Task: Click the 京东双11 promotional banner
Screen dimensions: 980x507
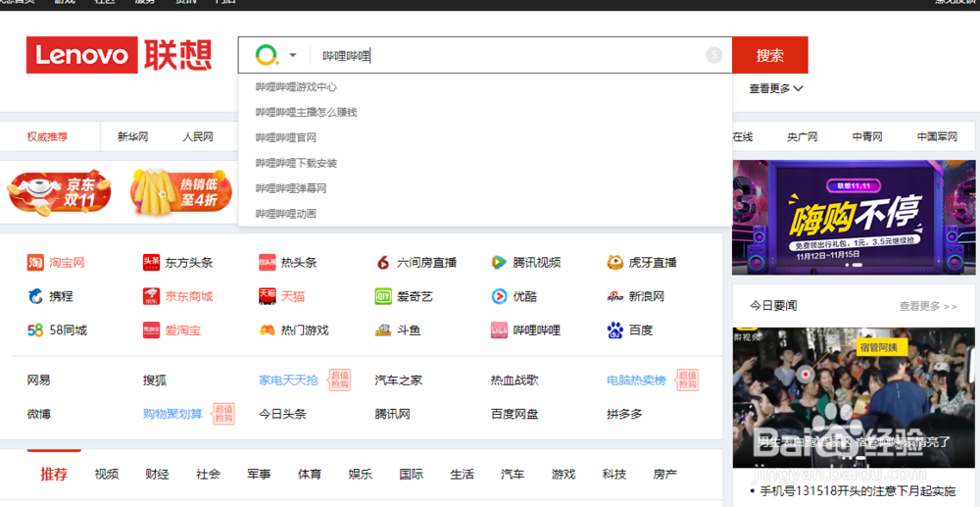Action: (60, 192)
